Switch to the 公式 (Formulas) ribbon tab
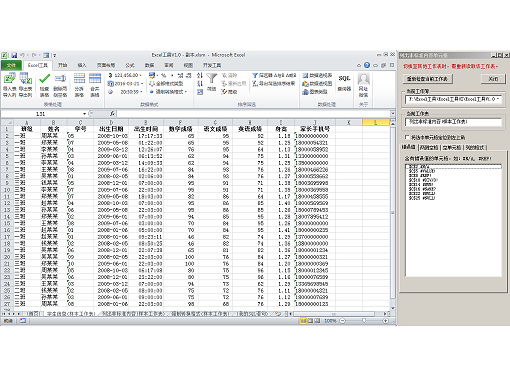This screenshot has width=510, height=390. point(130,65)
